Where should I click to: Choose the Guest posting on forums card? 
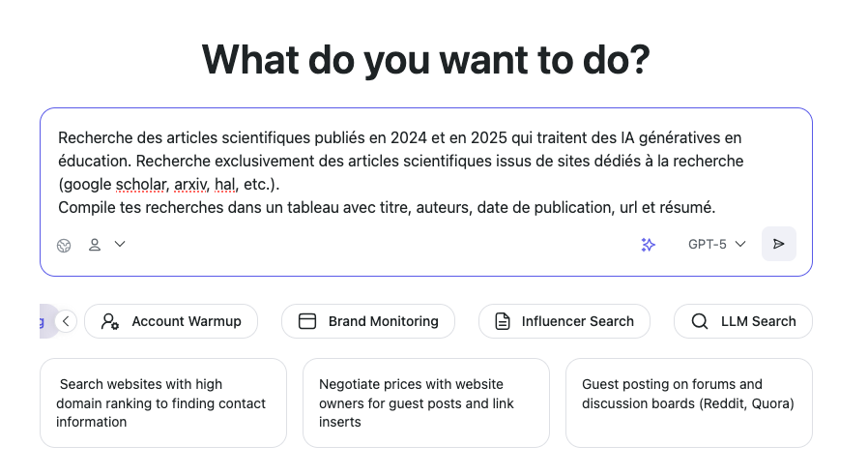pos(688,402)
